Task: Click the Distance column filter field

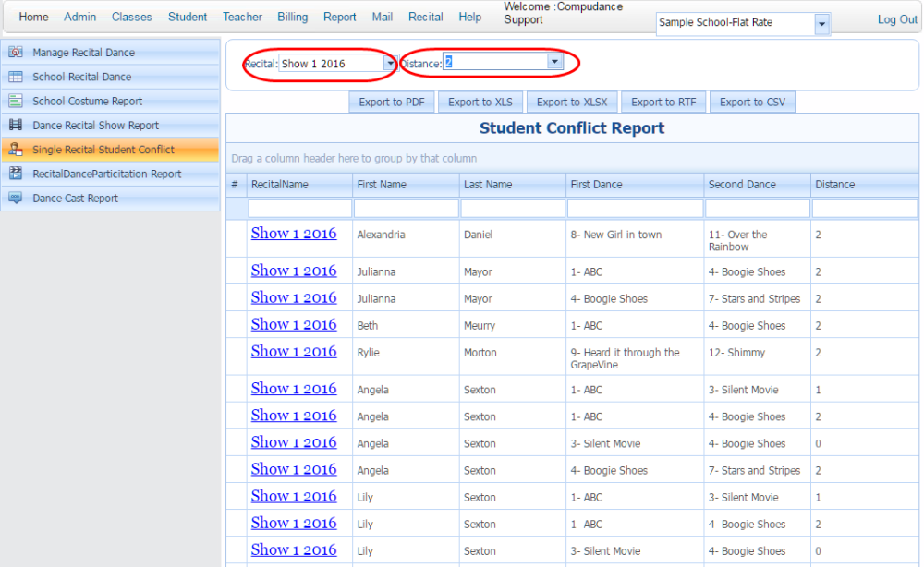Action: click(x=865, y=209)
